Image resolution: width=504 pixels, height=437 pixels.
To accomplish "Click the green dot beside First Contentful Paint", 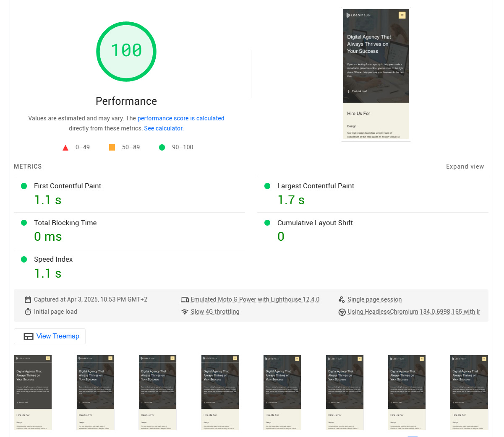I will 24,186.
